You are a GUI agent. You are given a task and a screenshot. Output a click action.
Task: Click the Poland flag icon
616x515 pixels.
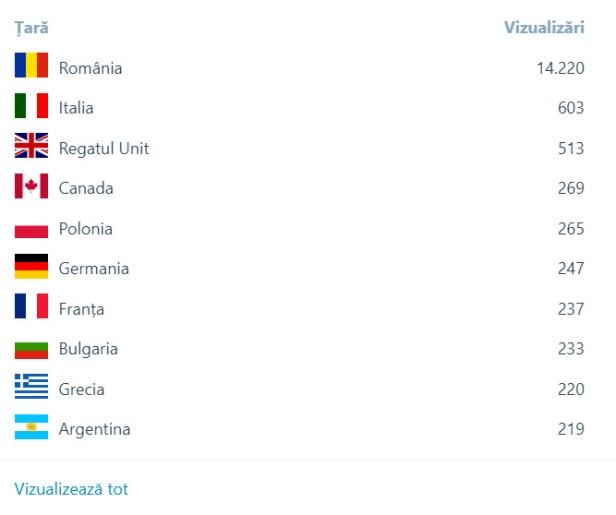(x=31, y=229)
